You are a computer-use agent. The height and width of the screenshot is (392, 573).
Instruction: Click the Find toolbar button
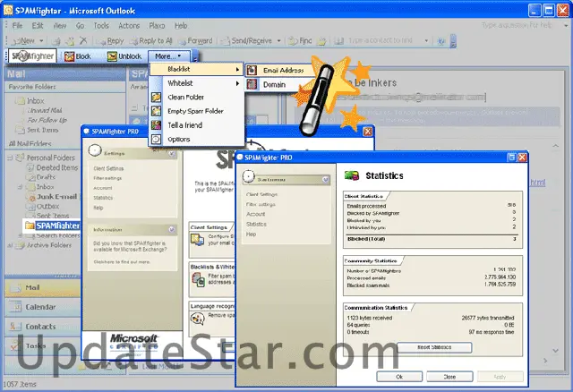pos(301,41)
